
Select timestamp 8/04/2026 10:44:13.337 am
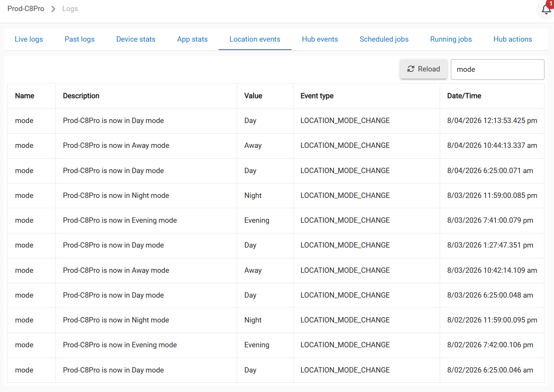point(492,146)
